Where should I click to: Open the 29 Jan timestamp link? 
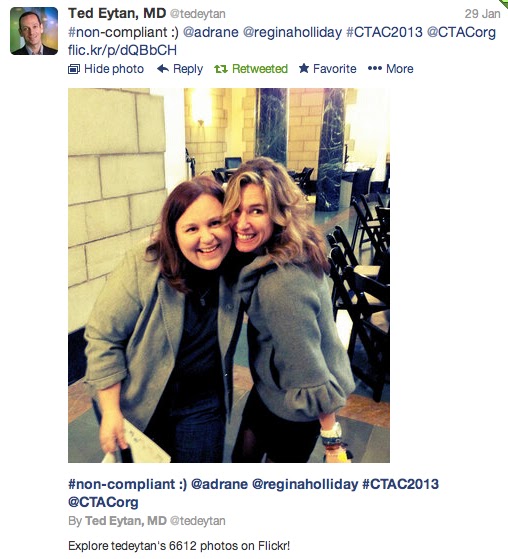[482, 14]
